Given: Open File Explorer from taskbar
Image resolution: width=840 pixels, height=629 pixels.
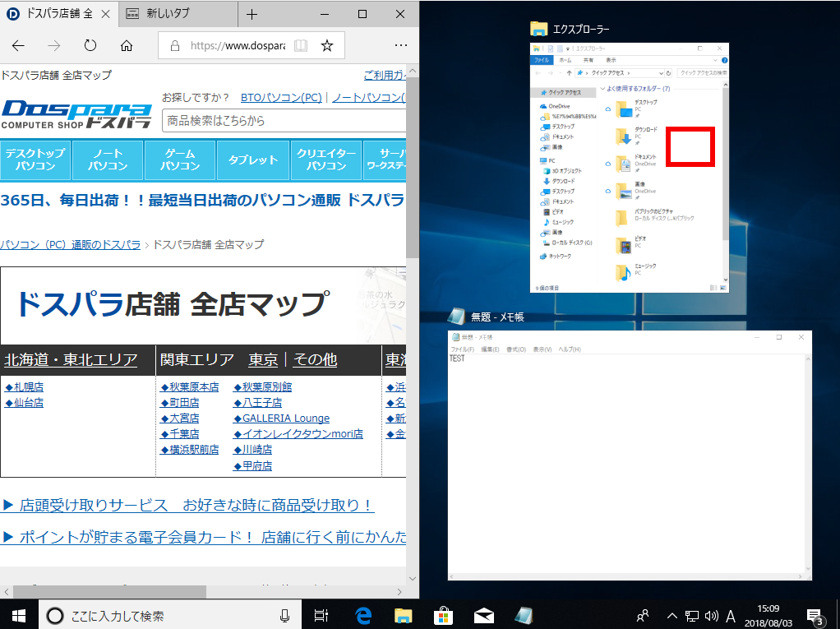Looking at the screenshot, I should click(x=403, y=616).
